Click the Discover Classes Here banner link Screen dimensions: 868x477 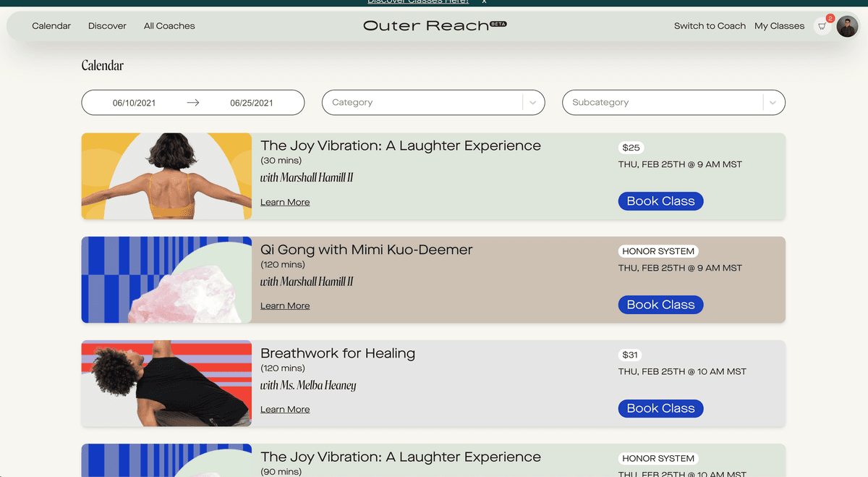418,2
